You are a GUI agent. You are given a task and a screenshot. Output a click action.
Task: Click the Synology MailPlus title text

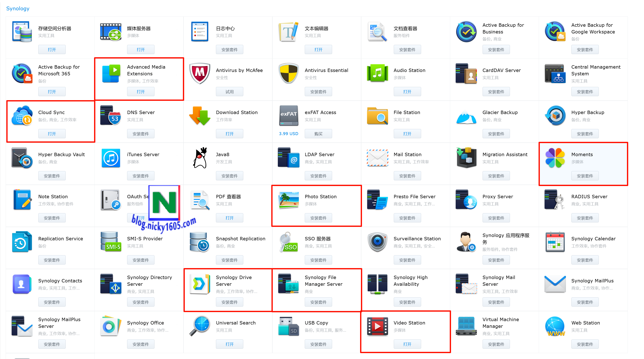pyautogui.click(x=592, y=281)
